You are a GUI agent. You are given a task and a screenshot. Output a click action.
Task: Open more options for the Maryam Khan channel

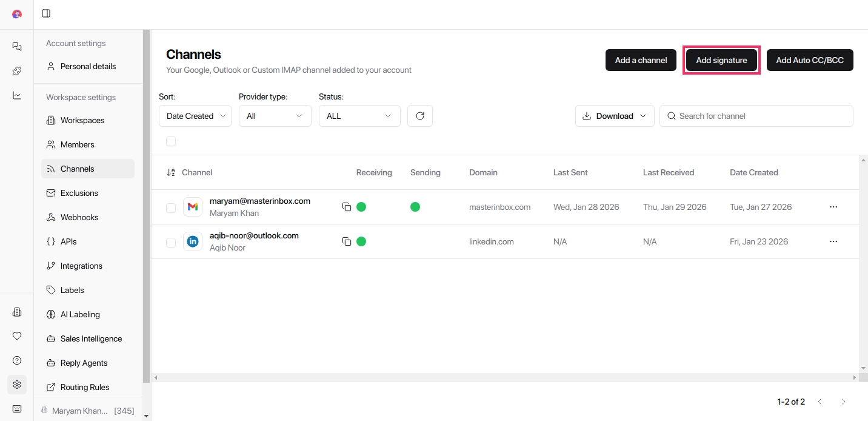coord(833,207)
